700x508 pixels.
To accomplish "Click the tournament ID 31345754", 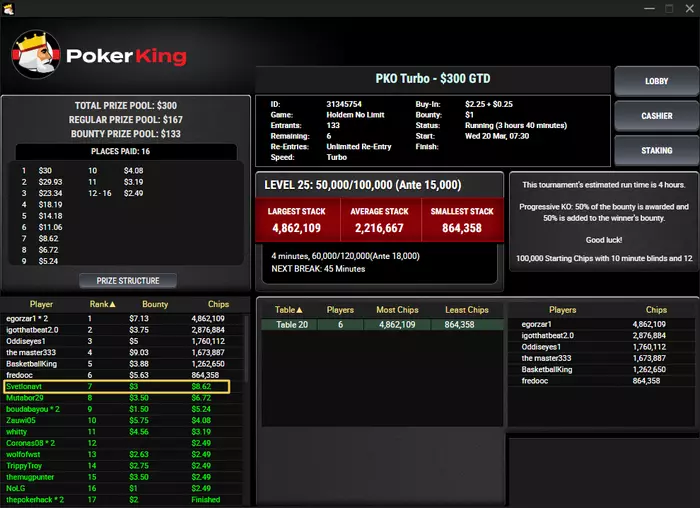I will tap(344, 104).
